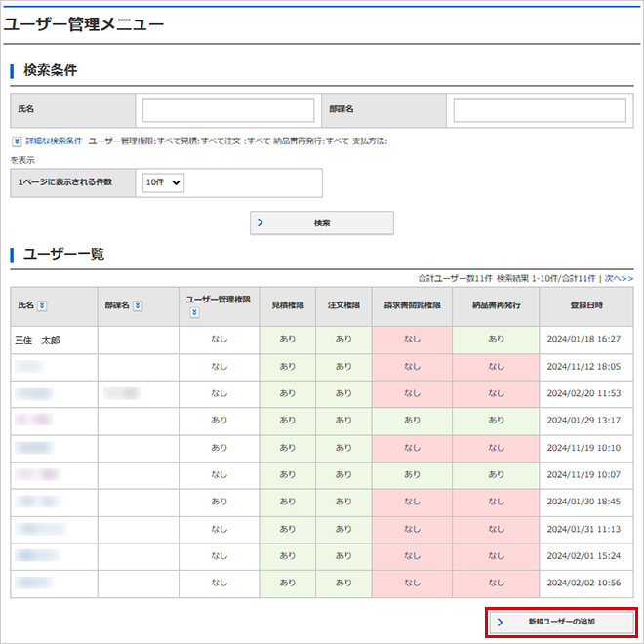Click the 登録日時 column header

click(x=586, y=305)
